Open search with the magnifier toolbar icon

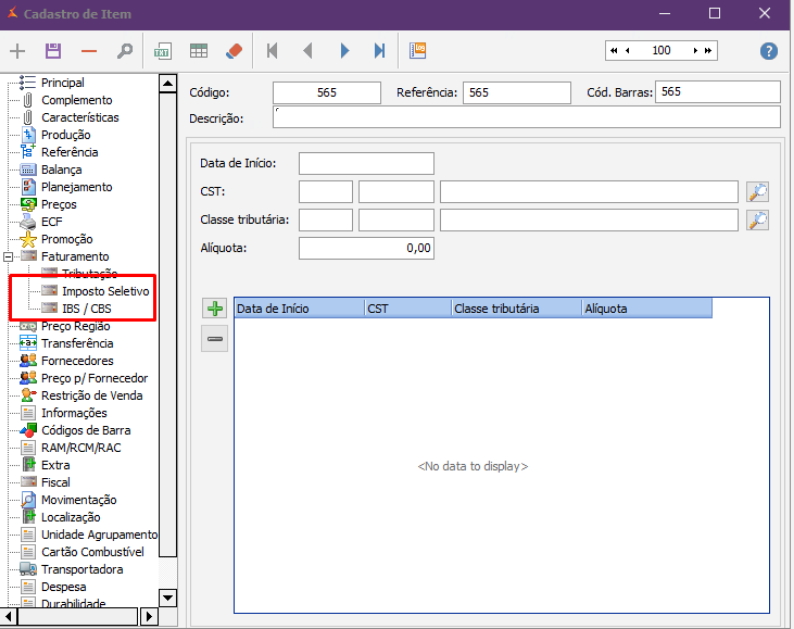tap(125, 51)
